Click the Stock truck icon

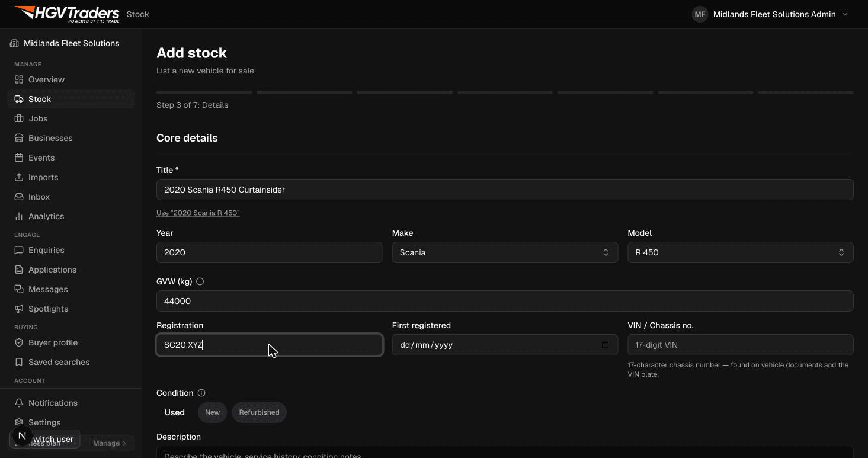pos(19,99)
